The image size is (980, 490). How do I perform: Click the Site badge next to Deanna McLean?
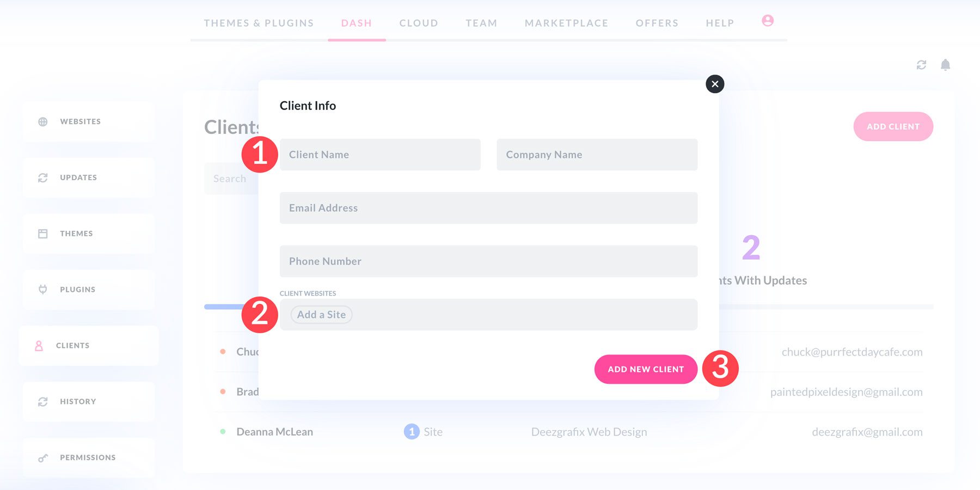[412, 432]
